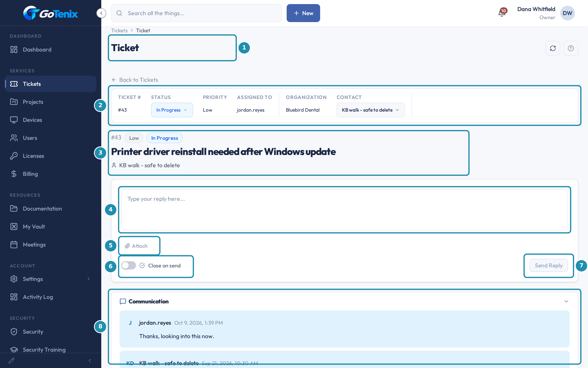The height and width of the screenshot is (368, 588).
Task: Click the Projects sidebar icon
Action: (14, 102)
